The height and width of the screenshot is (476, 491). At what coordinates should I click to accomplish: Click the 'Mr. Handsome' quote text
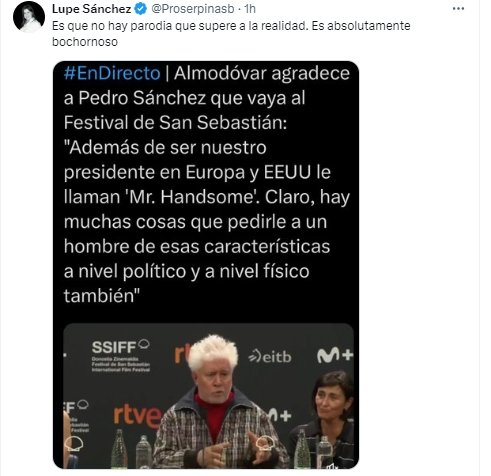click(193, 197)
